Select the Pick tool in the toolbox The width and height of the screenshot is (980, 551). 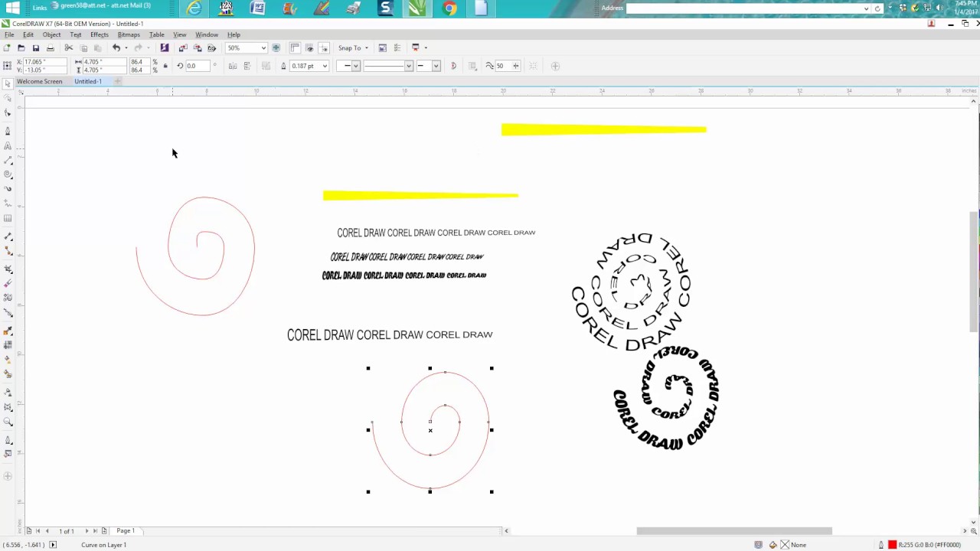pos(8,83)
